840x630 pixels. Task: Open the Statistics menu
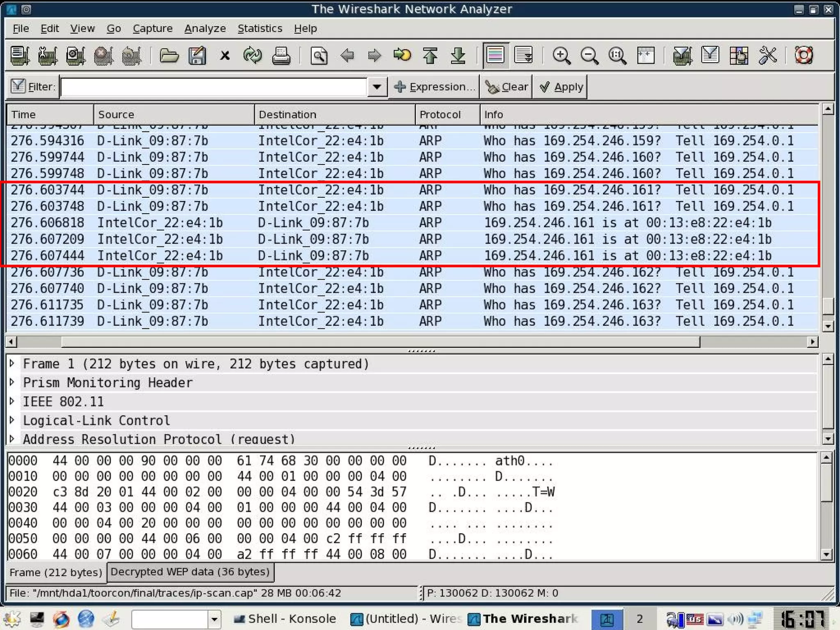pos(260,28)
